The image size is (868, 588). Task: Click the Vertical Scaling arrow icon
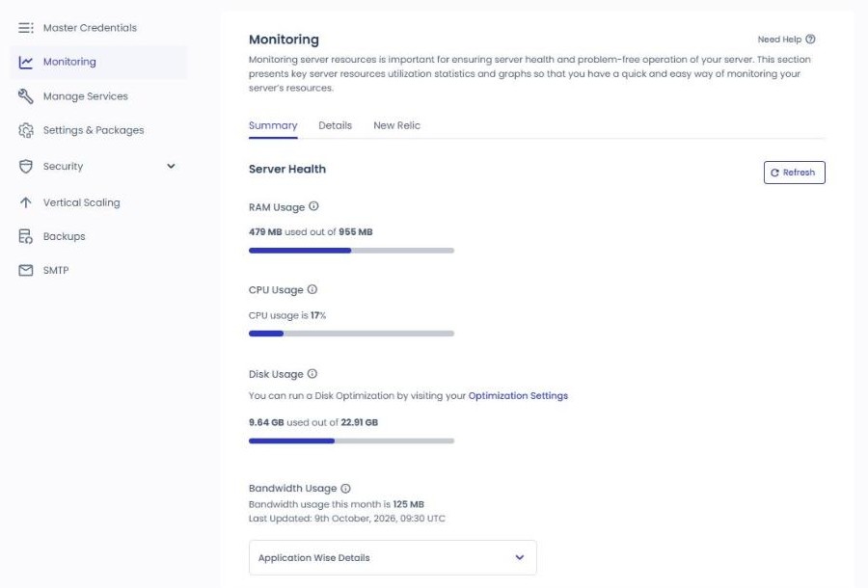(25, 202)
